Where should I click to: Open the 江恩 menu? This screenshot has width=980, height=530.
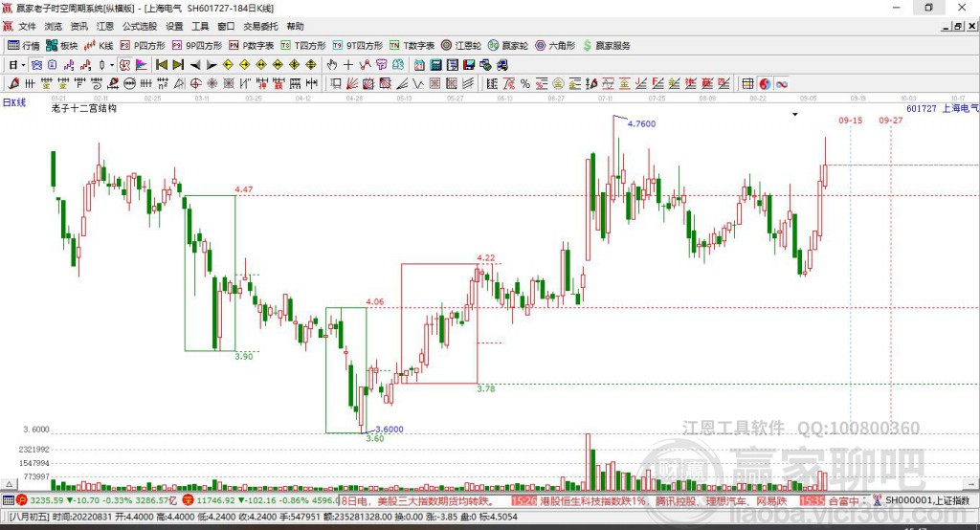105,26
